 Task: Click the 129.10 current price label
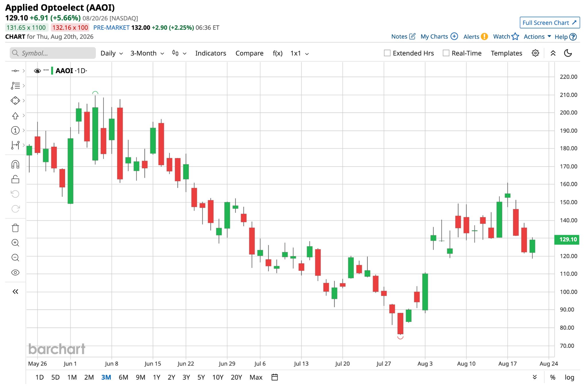[567, 239]
